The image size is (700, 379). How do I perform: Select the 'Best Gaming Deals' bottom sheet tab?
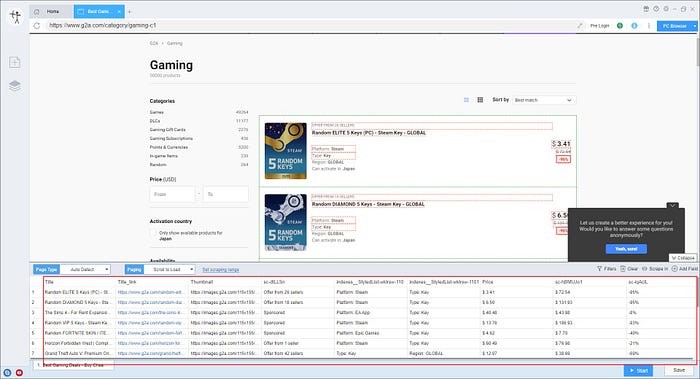pos(73,365)
